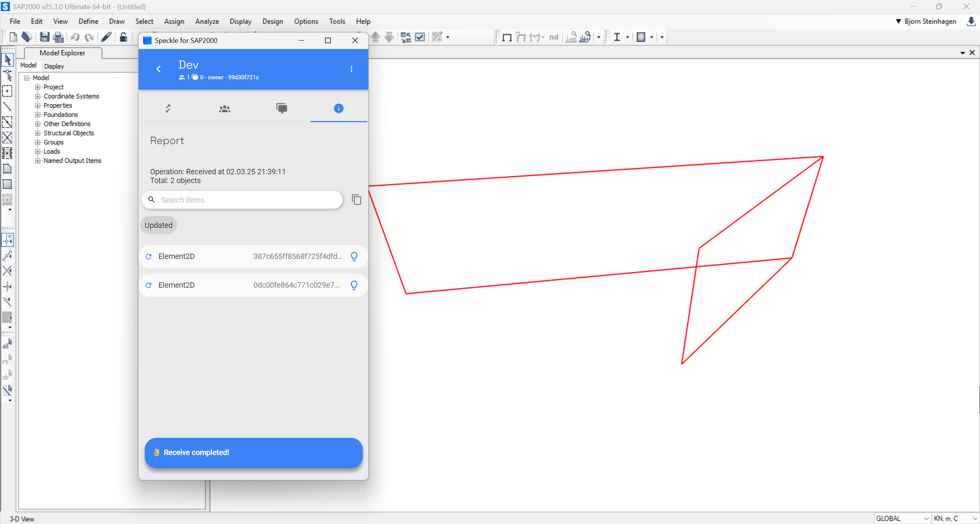Click the Previous Selection PS icon
980x524 pixels.
tap(7, 359)
